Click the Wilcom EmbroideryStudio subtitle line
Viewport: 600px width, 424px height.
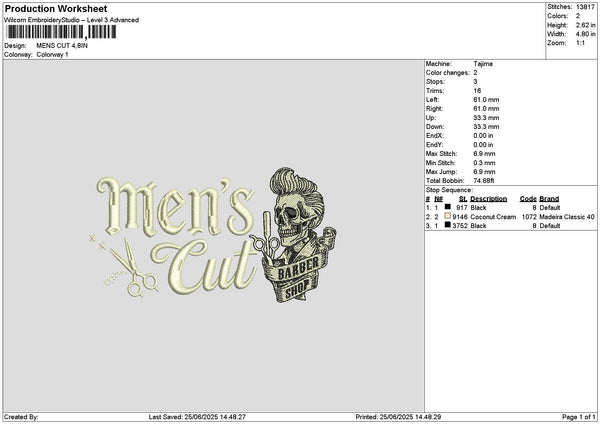(72, 20)
